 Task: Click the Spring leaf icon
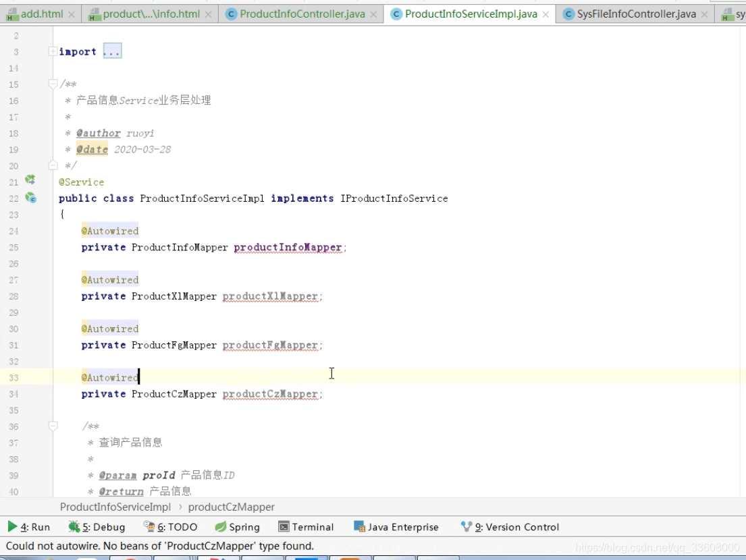click(x=221, y=527)
